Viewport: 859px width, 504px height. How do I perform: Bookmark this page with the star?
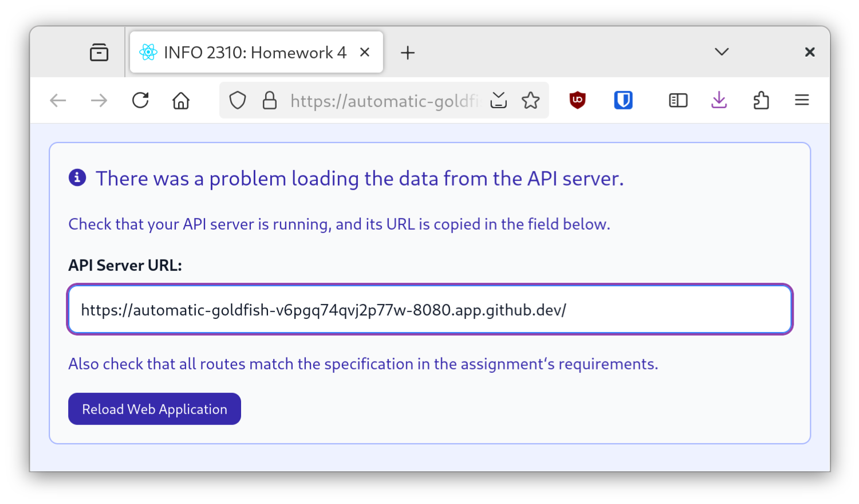pyautogui.click(x=531, y=100)
